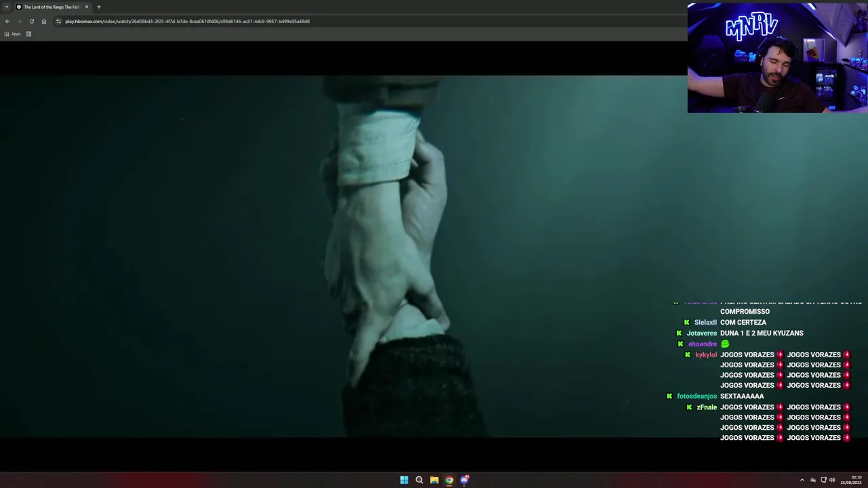Image resolution: width=868 pixels, height=488 pixels.
Task: Select chat username zFnale
Action: point(707,407)
